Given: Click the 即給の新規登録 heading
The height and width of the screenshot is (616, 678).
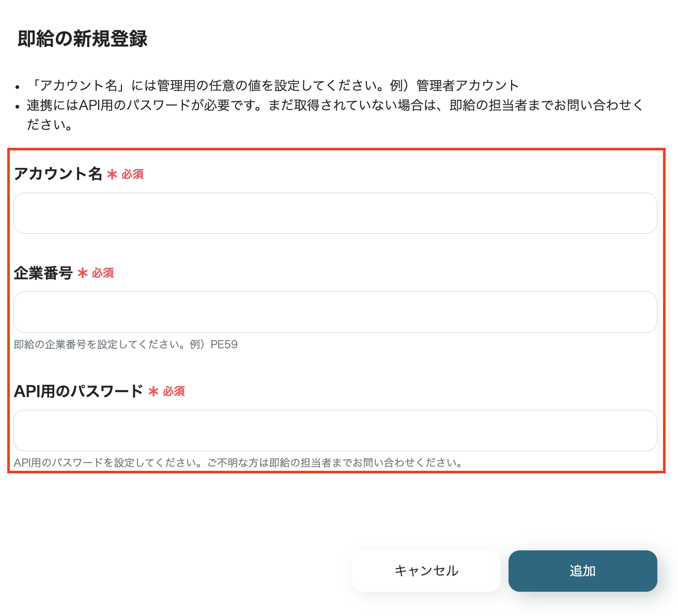Looking at the screenshot, I should pyautogui.click(x=83, y=39).
